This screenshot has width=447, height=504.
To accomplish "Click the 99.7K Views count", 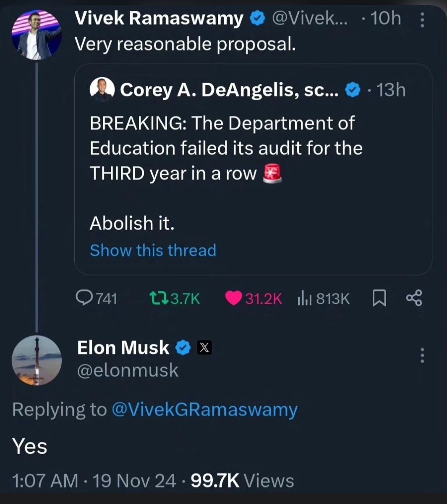I will coord(242,480).
